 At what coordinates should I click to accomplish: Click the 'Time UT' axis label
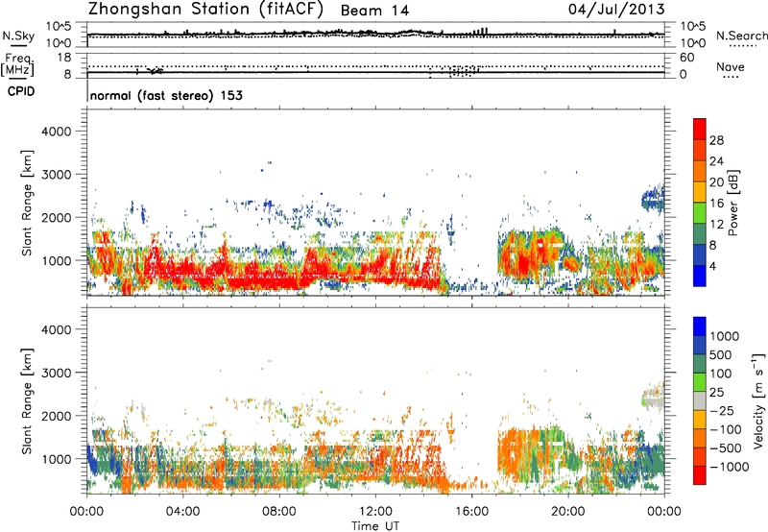click(x=375, y=525)
